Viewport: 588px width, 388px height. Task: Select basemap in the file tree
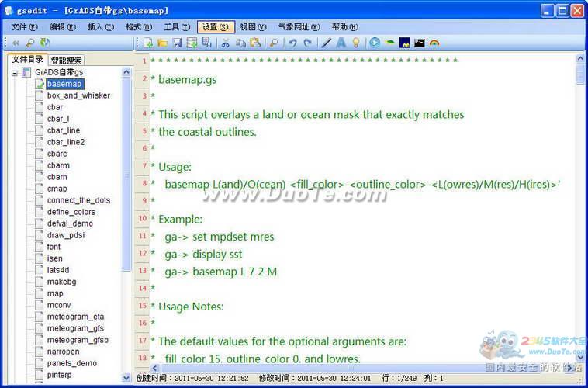(65, 84)
